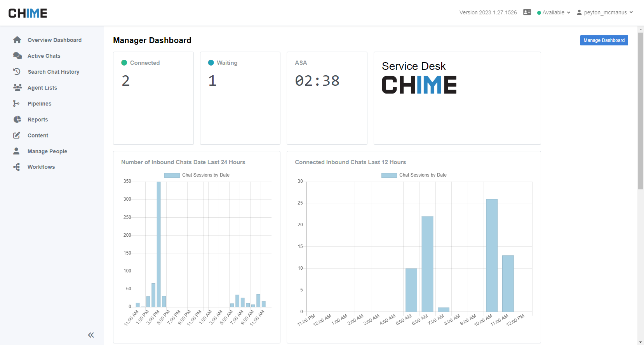Open Overview Dashboard menu item

54,40
